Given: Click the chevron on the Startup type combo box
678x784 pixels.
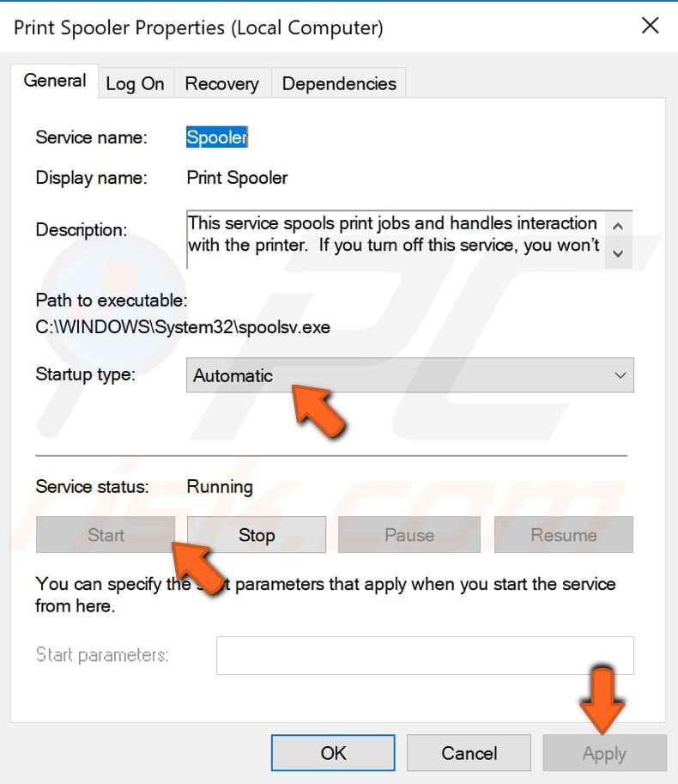Looking at the screenshot, I should pyautogui.click(x=620, y=375).
